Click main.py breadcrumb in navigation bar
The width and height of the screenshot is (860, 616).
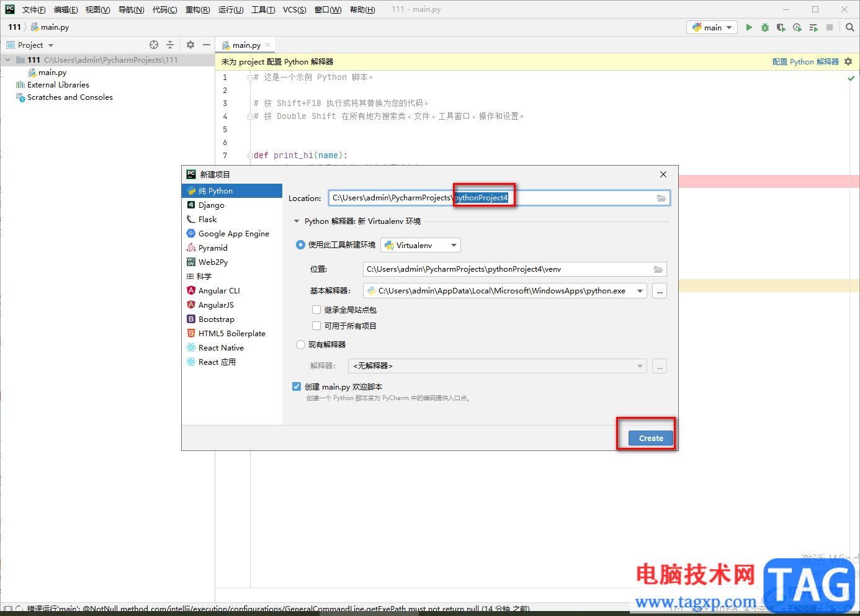(x=50, y=27)
